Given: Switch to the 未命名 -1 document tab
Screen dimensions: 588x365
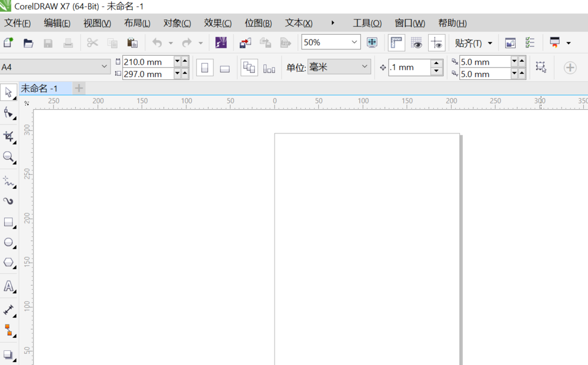Looking at the screenshot, I should click(45, 88).
